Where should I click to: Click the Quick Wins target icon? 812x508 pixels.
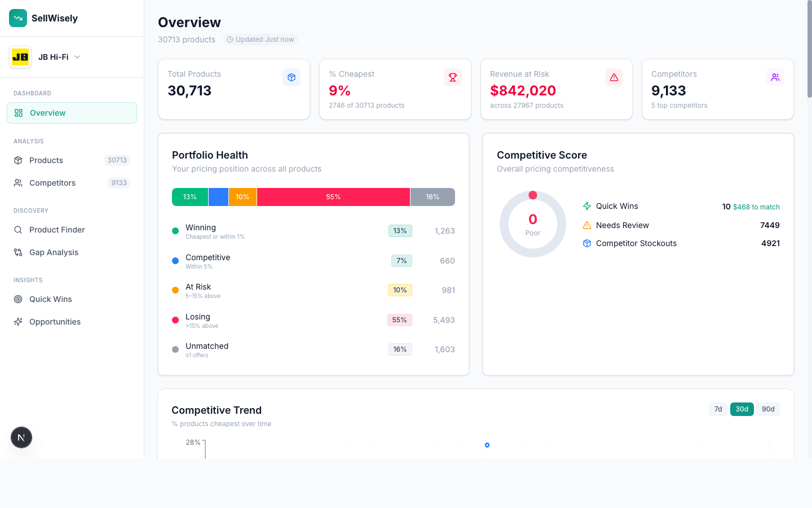tap(18, 299)
